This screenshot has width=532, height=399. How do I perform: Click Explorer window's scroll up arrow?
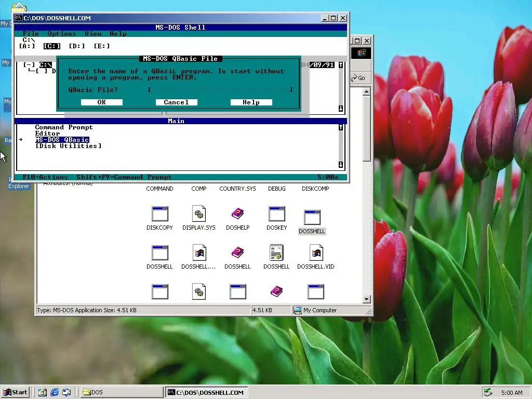tap(366, 91)
